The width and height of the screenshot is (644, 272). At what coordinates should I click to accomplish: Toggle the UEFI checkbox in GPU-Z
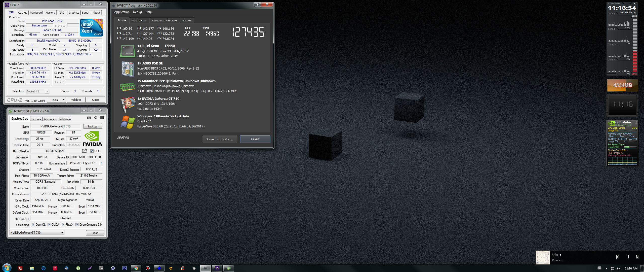pyautogui.click(x=92, y=151)
